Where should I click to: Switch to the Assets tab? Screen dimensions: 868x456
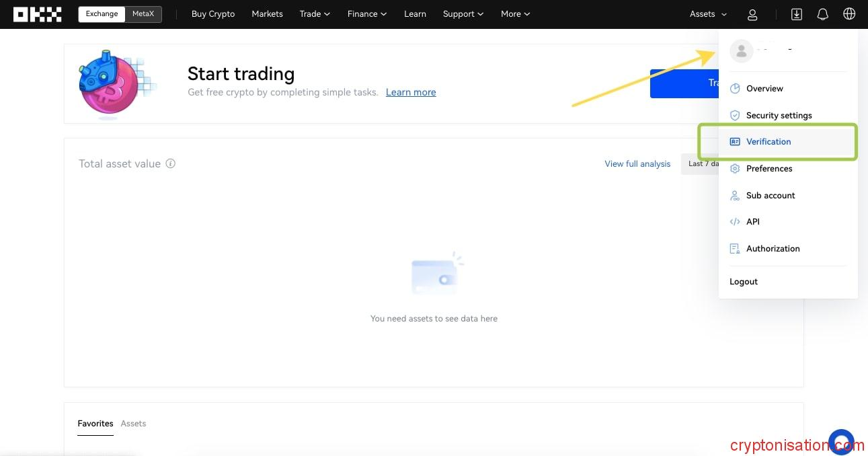133,424
